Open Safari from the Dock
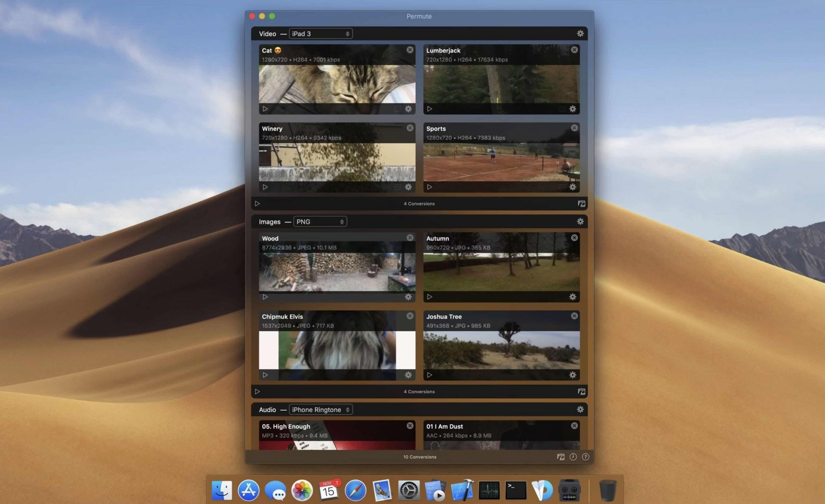The image size is (825, 504). pos(355,490)
